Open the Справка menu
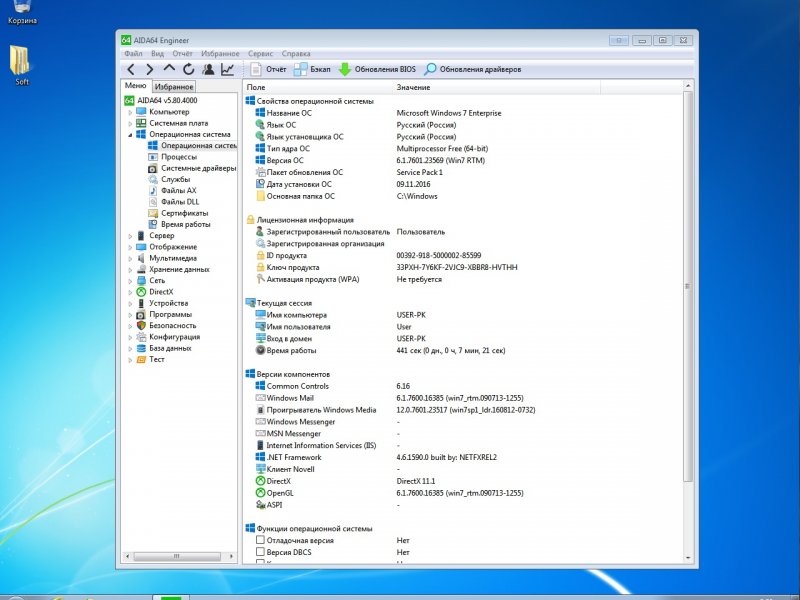The height and width of the screenshot is (600, 800). [x=296, y=54]
